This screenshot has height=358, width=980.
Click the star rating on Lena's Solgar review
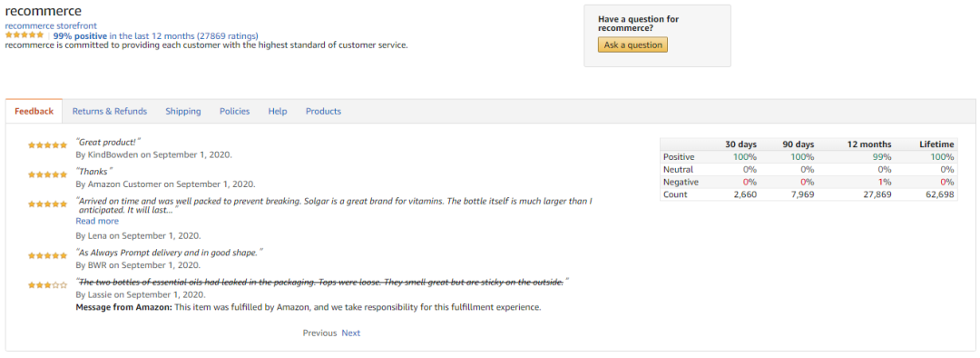coord(47,204)
